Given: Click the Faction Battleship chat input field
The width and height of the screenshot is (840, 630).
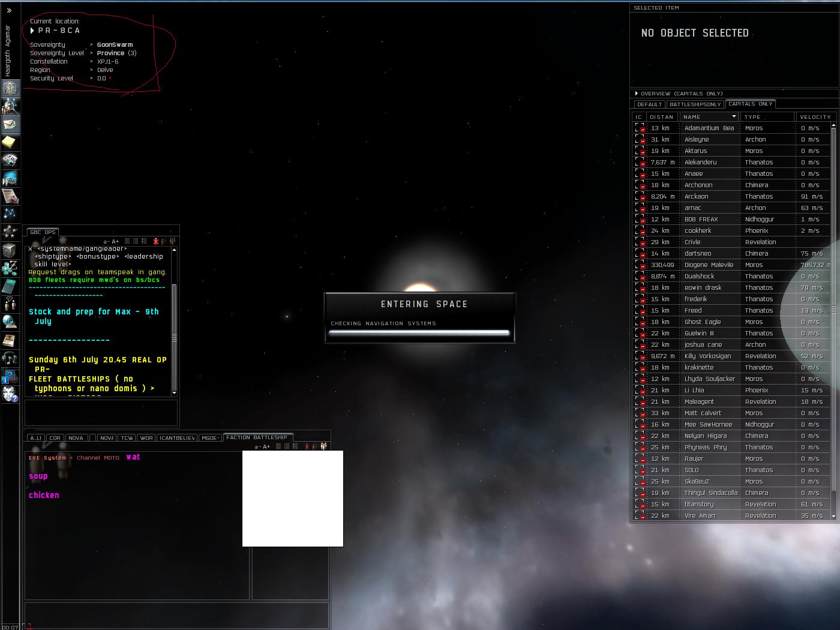Looking at the screenshot, I should pos(176,615).
